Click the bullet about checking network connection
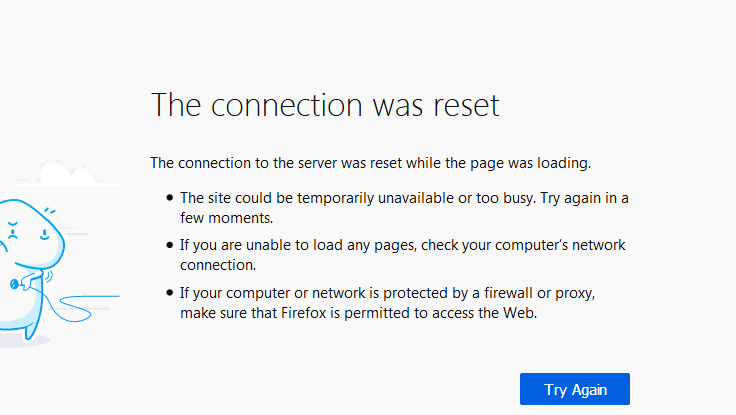Viewport: 736px width, 415px height. [x=402, y=246]
